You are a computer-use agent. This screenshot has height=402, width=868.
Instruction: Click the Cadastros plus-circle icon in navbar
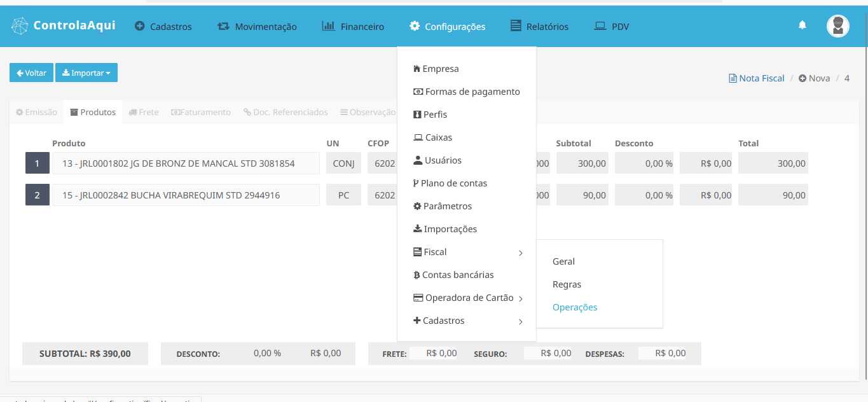pyautogui.click(x=140, y=27)
